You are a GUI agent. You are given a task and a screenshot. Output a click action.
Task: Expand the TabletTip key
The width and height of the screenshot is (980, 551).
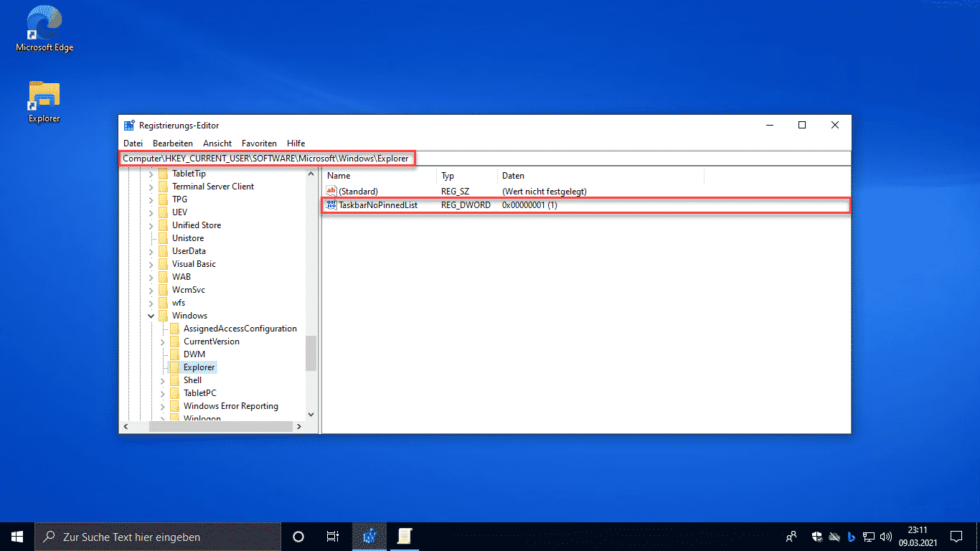tap(151, 174)
